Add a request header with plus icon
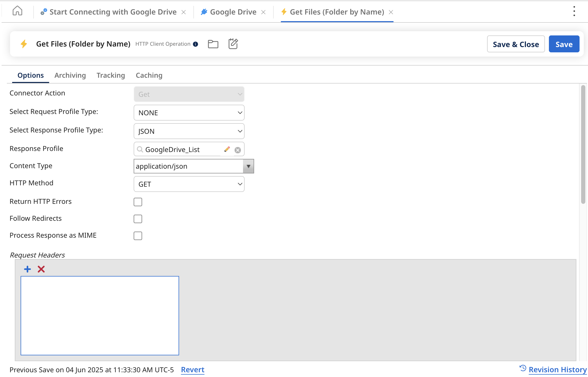This screenshot has height=377, width=588. coord(27,269)
